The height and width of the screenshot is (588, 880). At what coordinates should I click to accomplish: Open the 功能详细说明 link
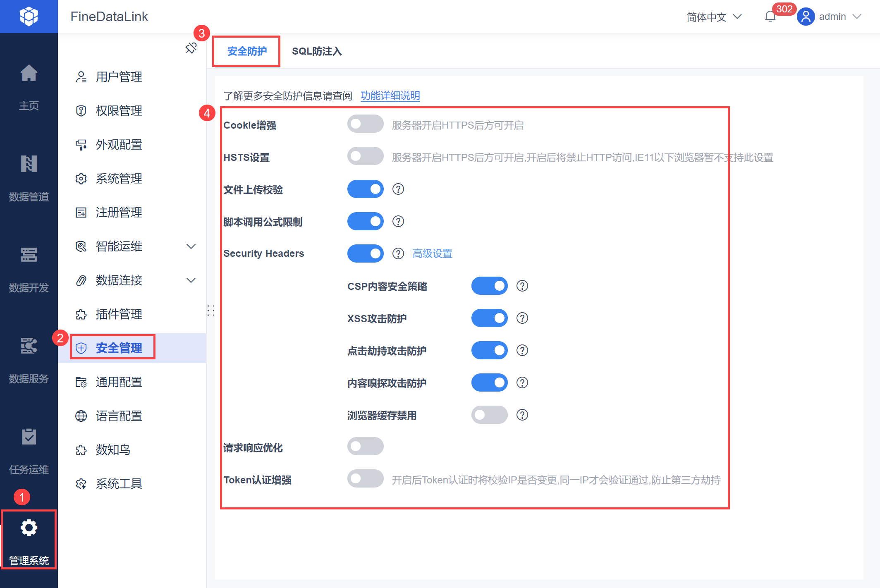(x=390, y=96)
